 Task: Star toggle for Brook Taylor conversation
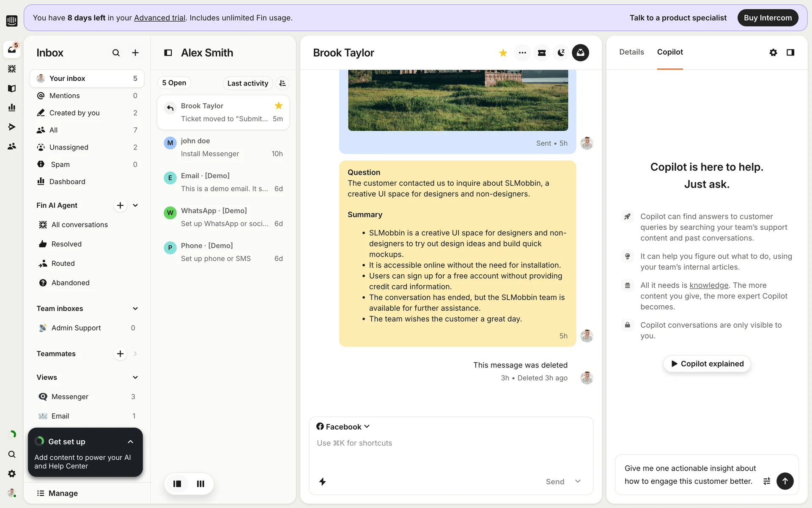(503, 53)
